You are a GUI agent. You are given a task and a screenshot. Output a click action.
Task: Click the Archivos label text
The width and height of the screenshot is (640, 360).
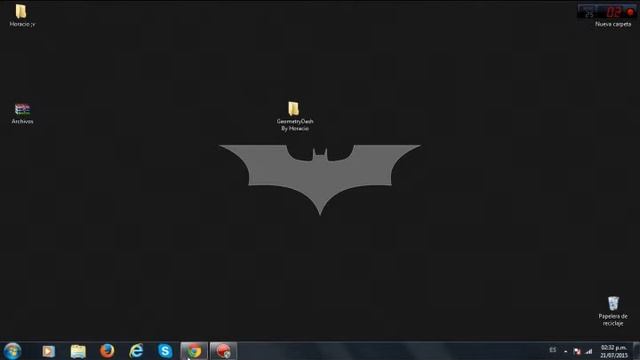click(x=22, y=121)
